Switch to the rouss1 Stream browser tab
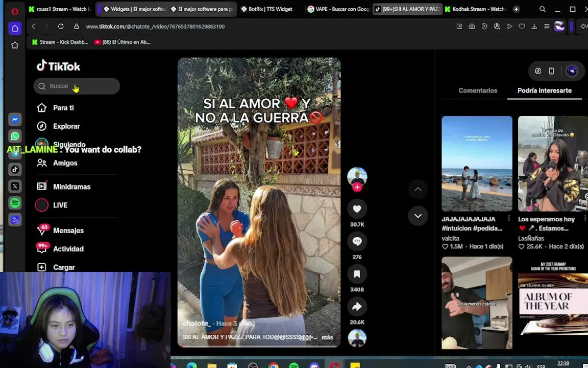Screen dimensions: 588x368 [60, 9]
